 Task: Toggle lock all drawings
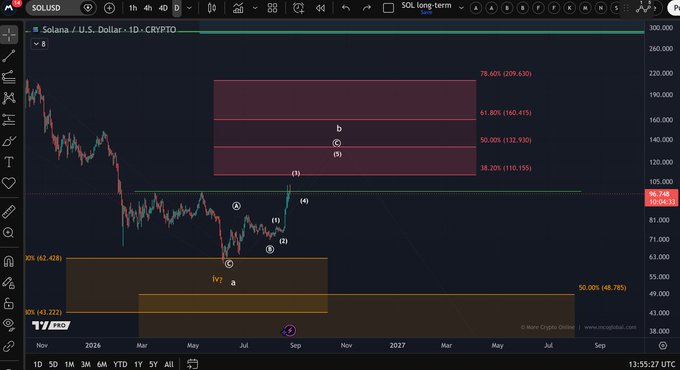tap(9, 304)
